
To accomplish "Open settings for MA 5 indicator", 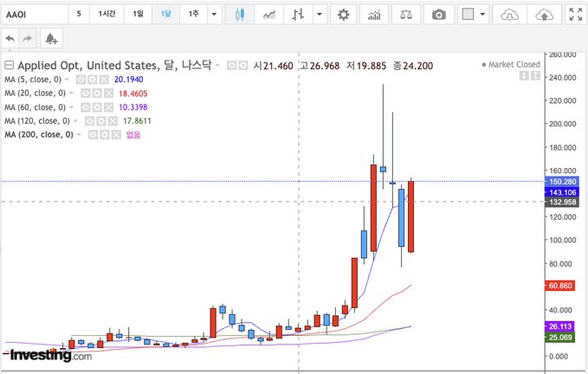I will 93,80.
